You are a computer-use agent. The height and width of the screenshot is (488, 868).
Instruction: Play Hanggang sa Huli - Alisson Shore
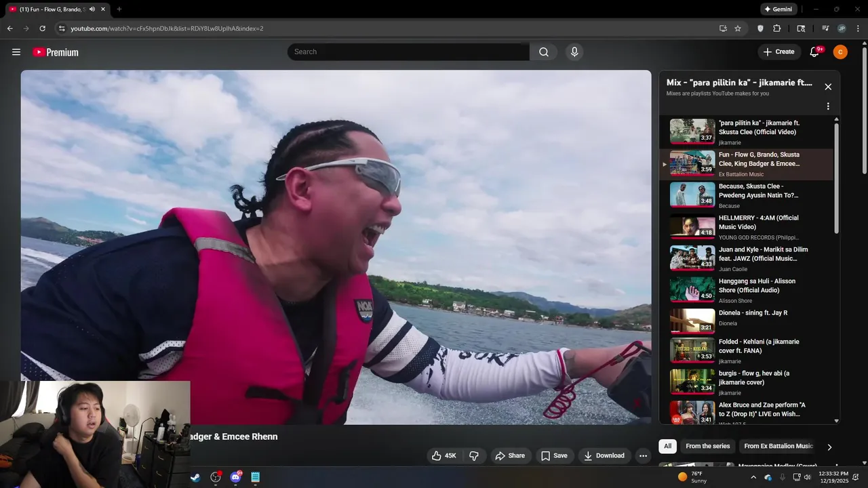[x=746, y=290]
